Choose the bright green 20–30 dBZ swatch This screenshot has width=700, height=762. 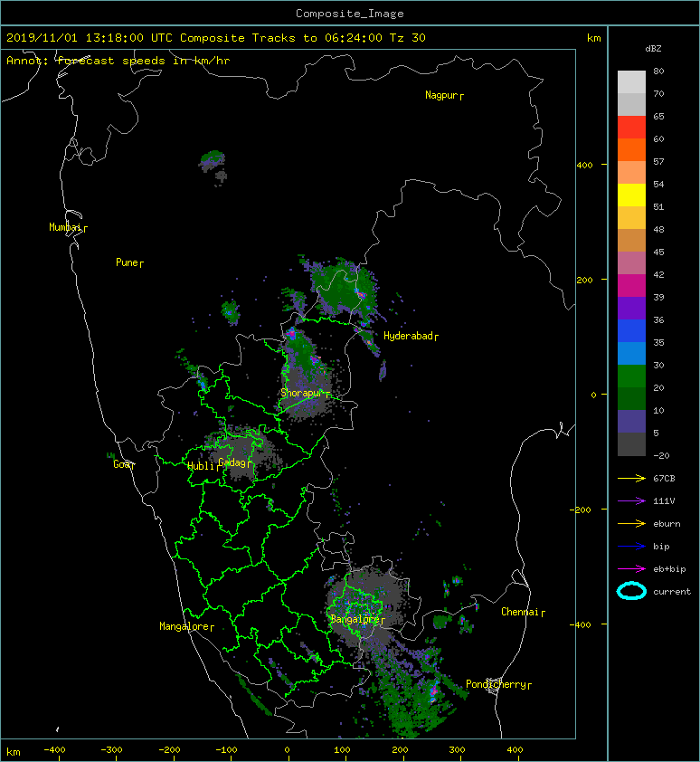tap(631, 376)
